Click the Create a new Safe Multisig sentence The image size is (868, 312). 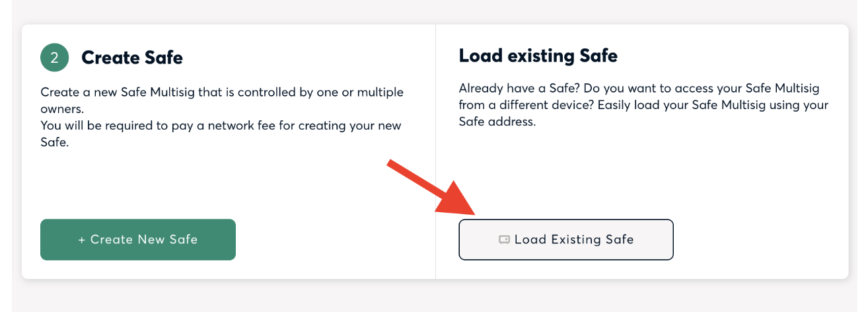click(x=222, y=100)
